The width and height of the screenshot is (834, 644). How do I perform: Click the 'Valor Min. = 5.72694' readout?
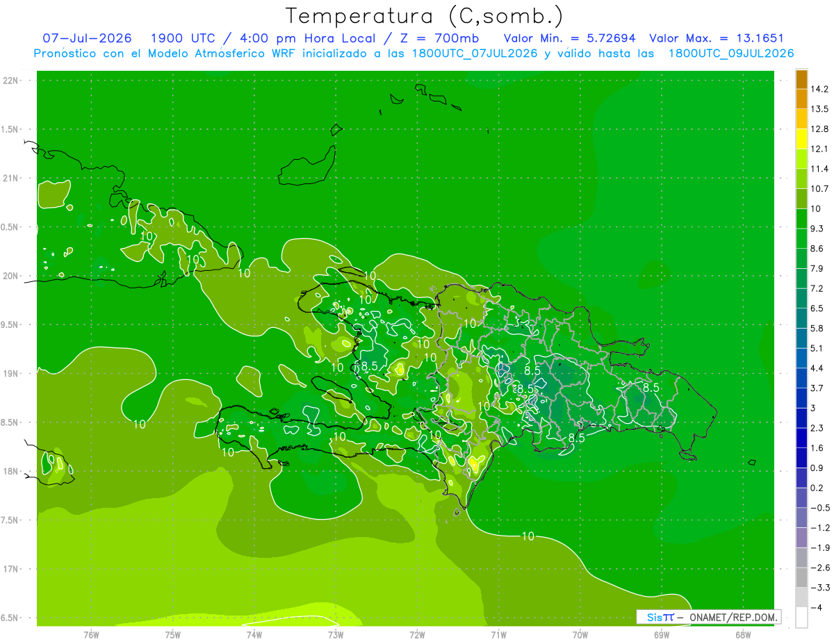[569, 38]
